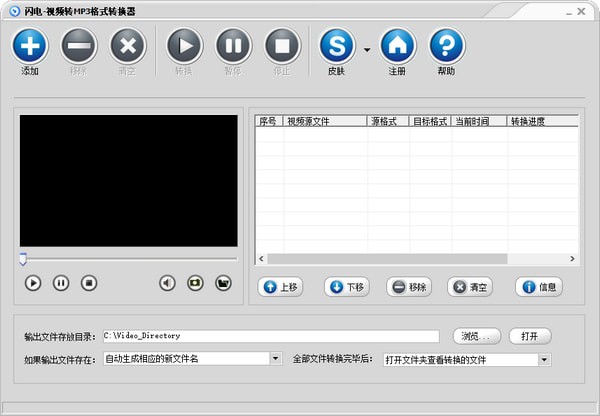This screenshot has height=416, width=600.
Task: Open the Skin (皮肤) S icon
Action: point(337,46)
